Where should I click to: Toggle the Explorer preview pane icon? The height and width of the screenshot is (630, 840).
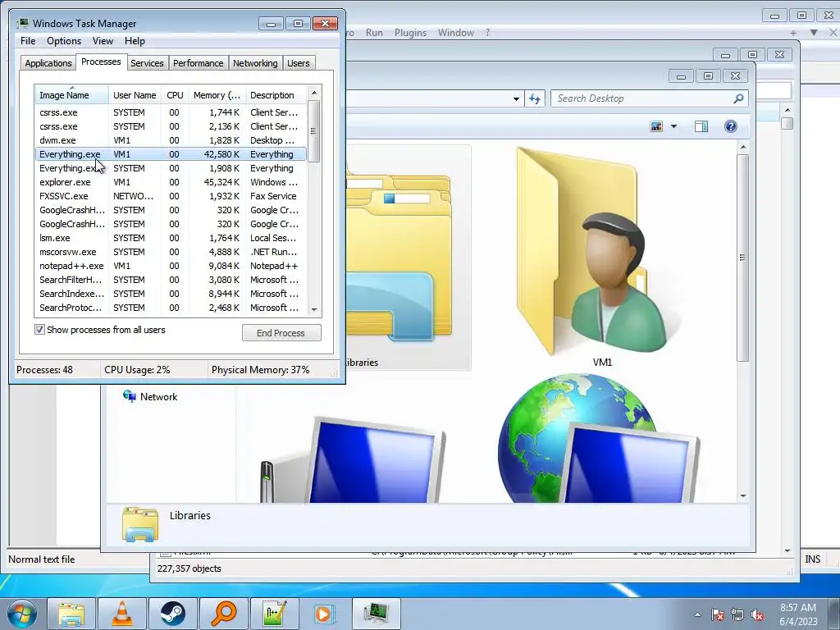point(701,126)
